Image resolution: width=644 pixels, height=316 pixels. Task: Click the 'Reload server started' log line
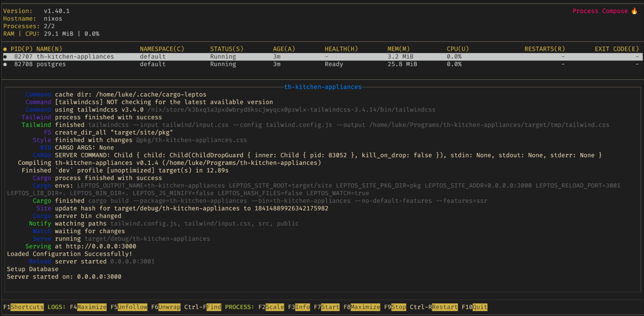coord(92,261)
